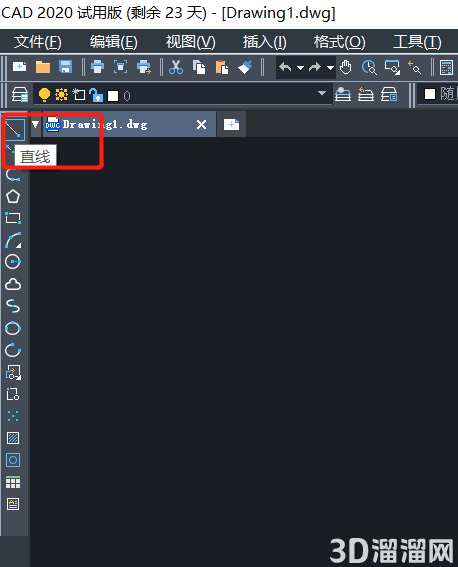This screenshot has height=567, width=458.
Task: Open the Layer States Manager icon
Action: pyautogui.click(x=389, y=95)
